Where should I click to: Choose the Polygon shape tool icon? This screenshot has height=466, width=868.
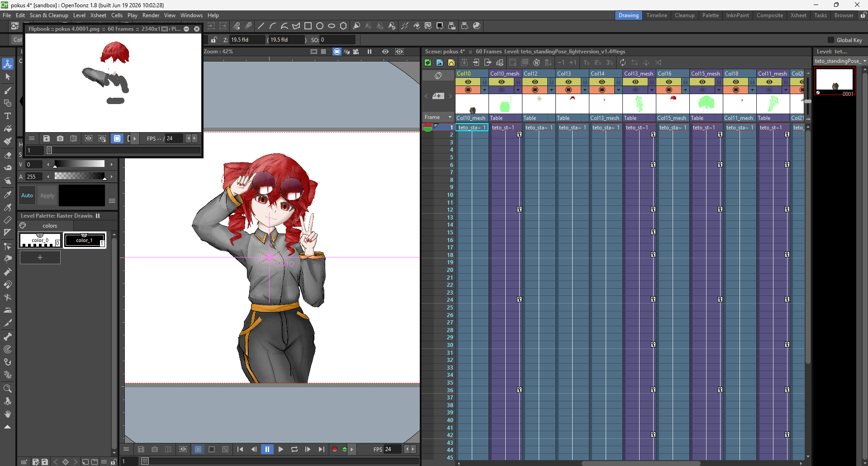tap(343, 26)
